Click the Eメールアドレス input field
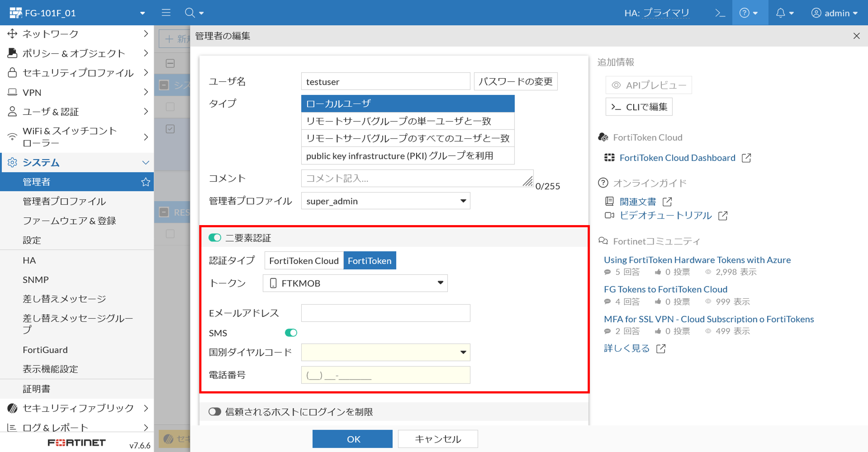The height and width of the screenshot is (452, 868). tap(385, 313)
